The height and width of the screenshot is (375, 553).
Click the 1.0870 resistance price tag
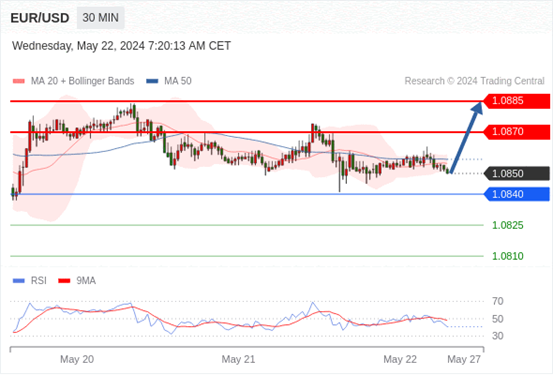[x=516, y=132]
